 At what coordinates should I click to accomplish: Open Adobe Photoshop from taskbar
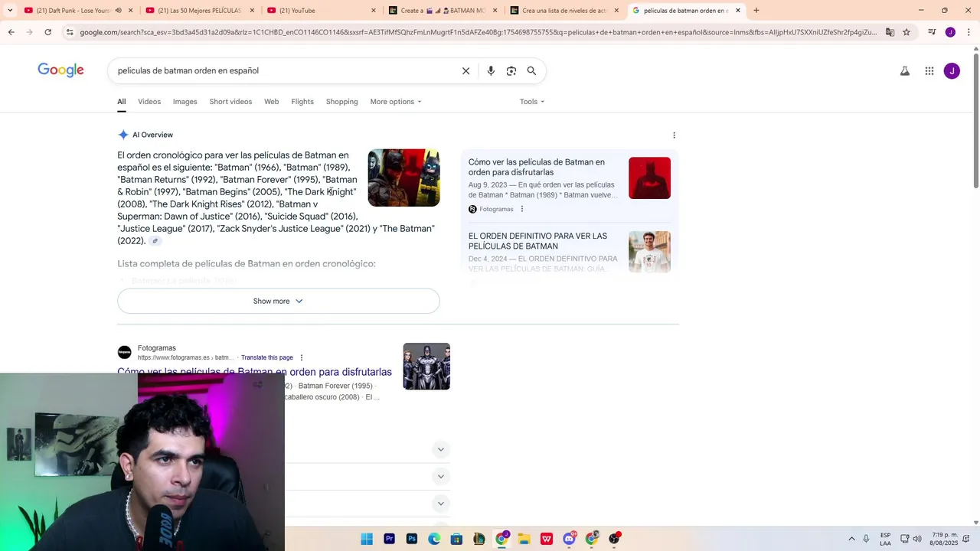412,539
